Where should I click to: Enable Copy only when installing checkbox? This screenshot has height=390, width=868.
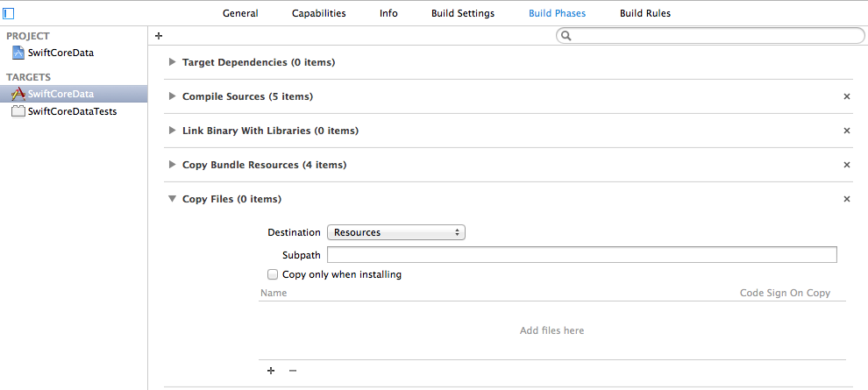pyautogui.click(x=273, y=274)
